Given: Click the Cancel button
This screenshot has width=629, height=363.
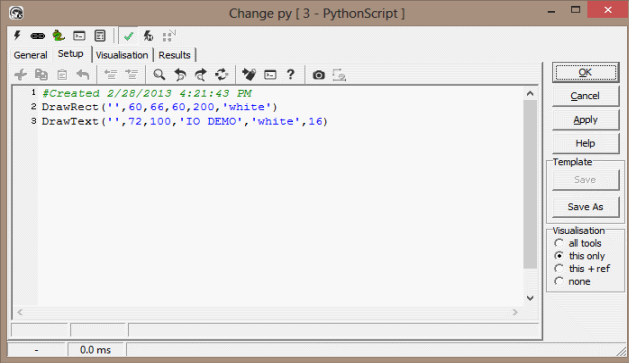Looking at the screenshot, I should (585, 96).
